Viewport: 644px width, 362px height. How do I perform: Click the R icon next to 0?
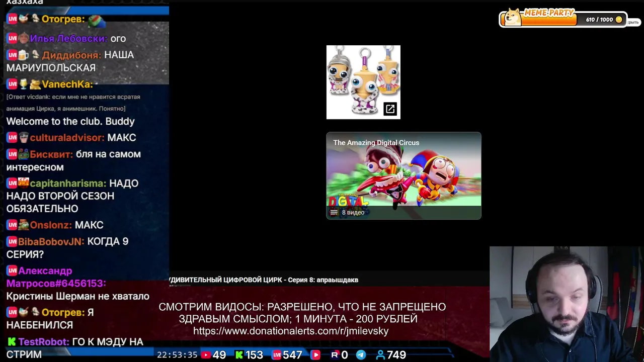[x=335, y=355]
